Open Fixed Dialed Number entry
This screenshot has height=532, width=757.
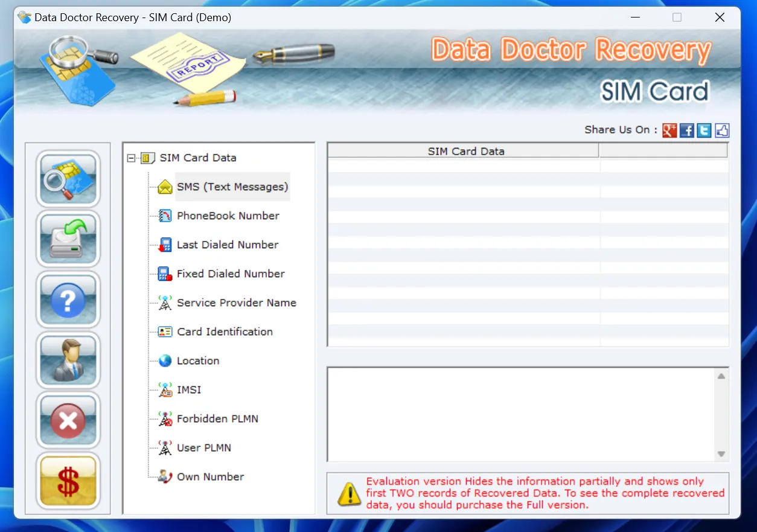point(231,274)
